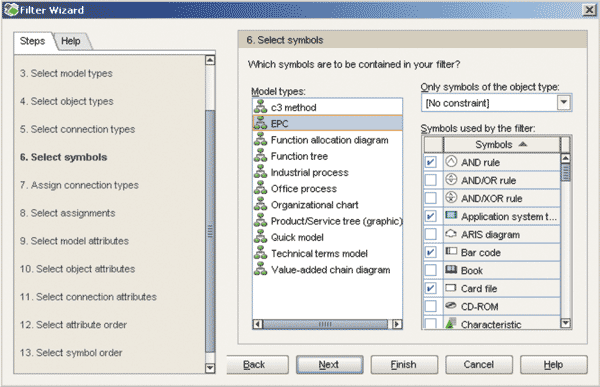Click the Product/Service tree model icon

[261, 220]
